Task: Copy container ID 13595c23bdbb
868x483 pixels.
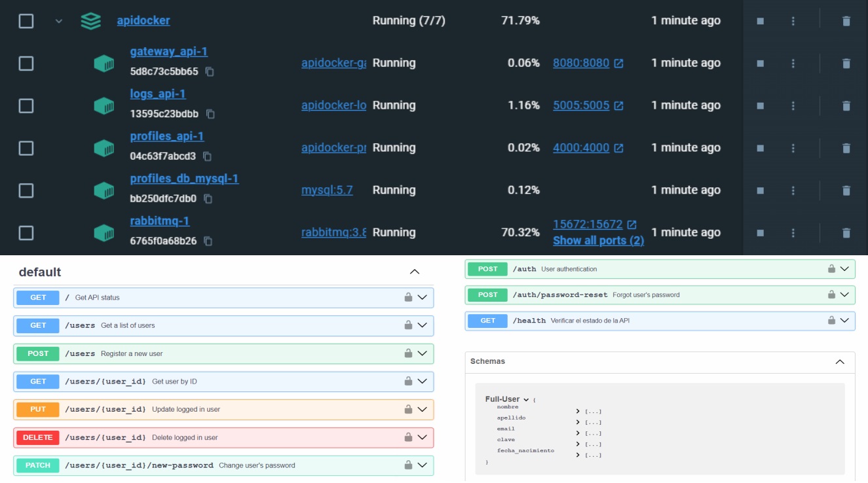Action: [x=210, y=114]
